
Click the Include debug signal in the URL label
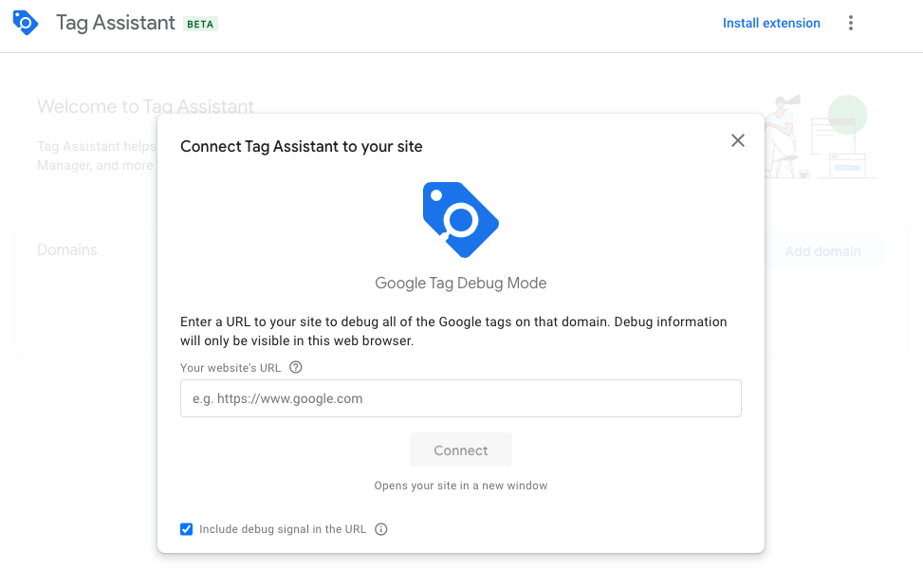tap(283, 529)
